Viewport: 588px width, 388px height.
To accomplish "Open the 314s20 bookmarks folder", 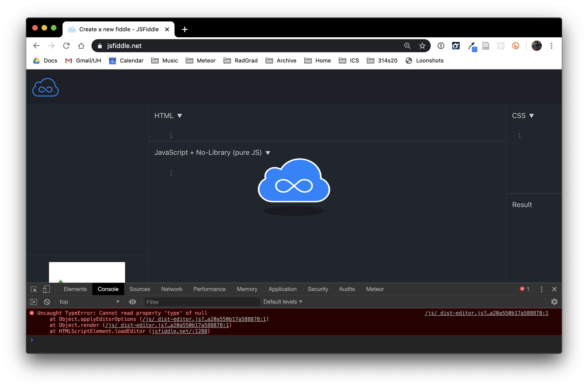I will click(382, 61).
